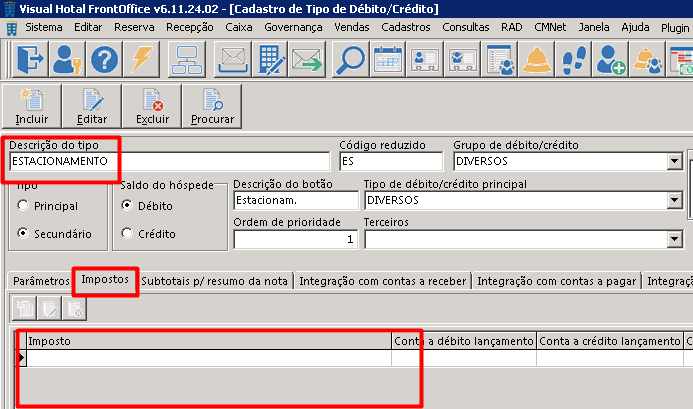
Task: Click the lightning bolt toolbar icon
Action: 141,59
